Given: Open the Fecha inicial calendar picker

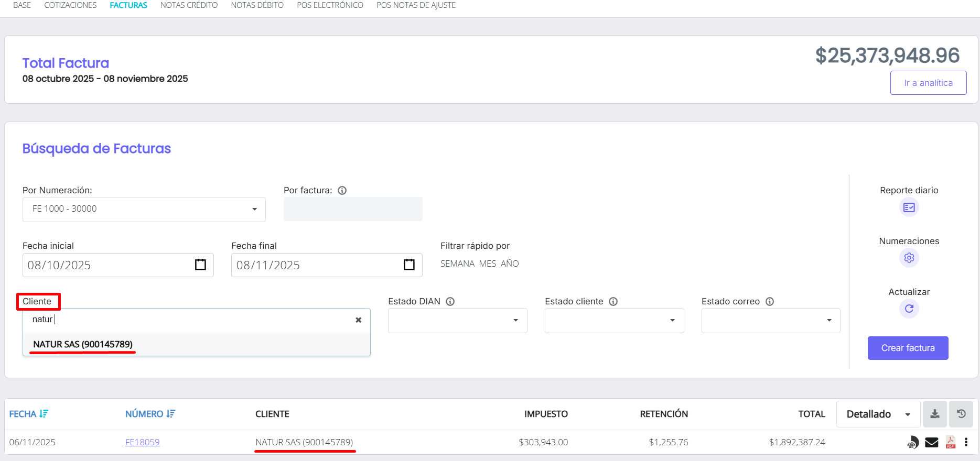Looking at the screenshot, I should click(200, 265).
